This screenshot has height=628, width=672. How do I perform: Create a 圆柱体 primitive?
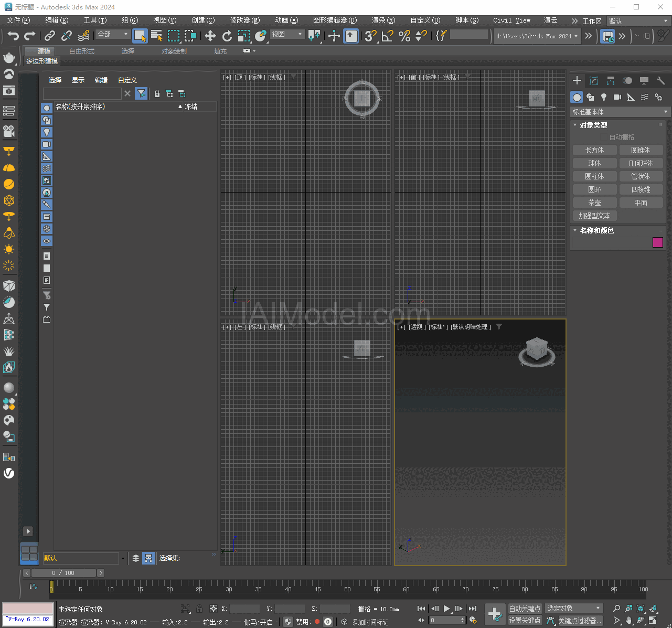(x=594, y=176)
